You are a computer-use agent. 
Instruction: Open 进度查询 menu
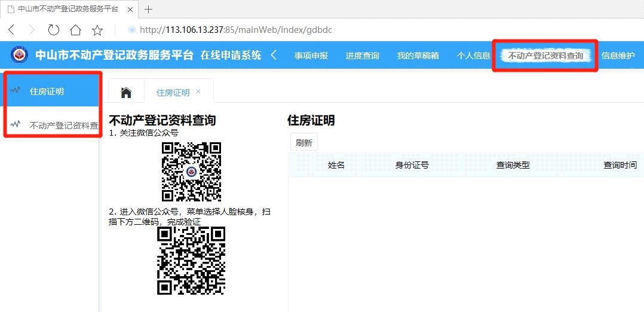[362, 56]
